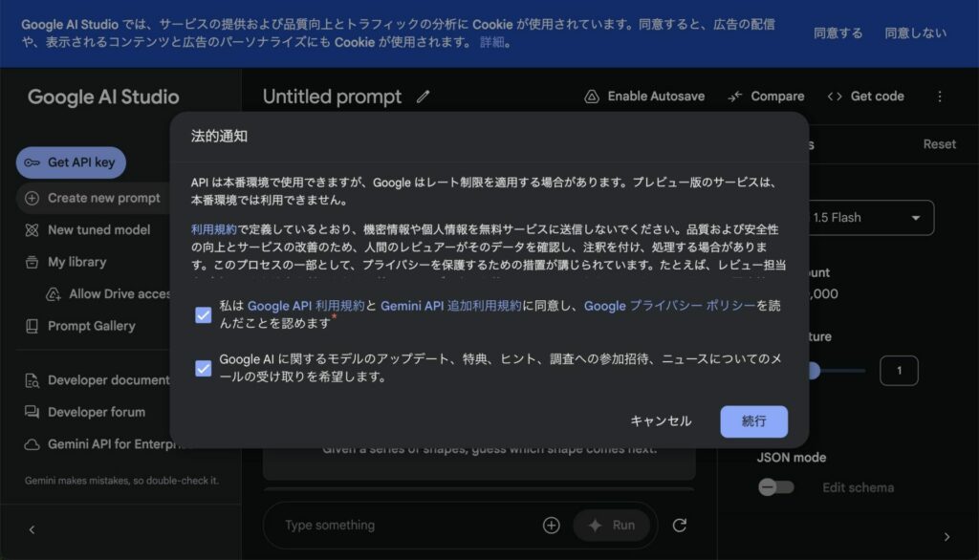The image size is (979, 560).
Task: Open the three-dot overflow menu
Action: pos(940,96)
